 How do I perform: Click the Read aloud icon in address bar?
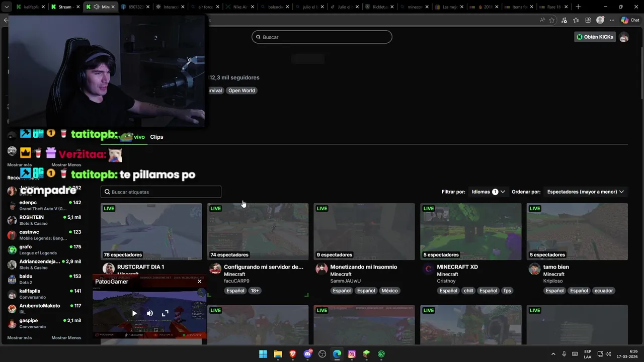[x=542, y=20]
